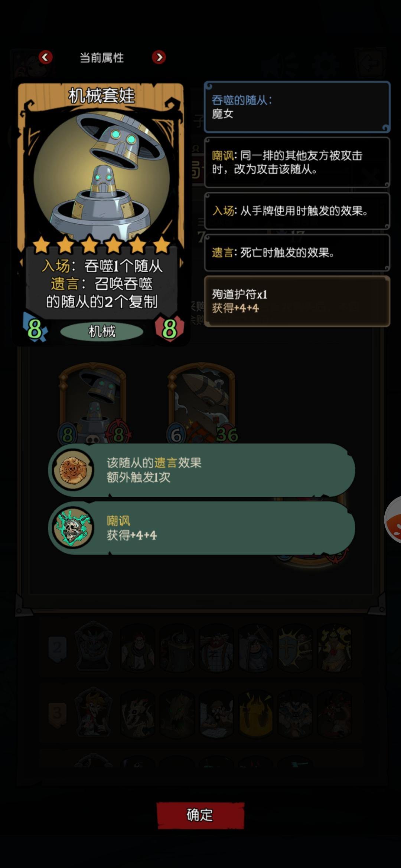Image resolution: width=401 pixels, height=868 pixels.
Task: Tap the six gold stars rating row
Action: (102, 245)
